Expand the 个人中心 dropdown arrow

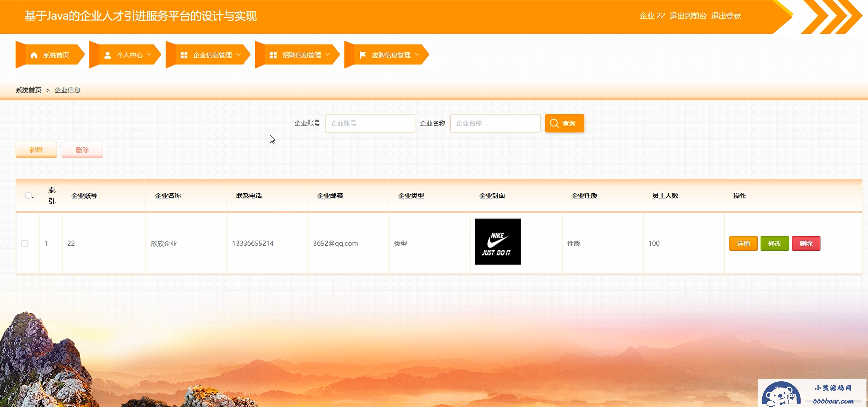coord(149,55)
